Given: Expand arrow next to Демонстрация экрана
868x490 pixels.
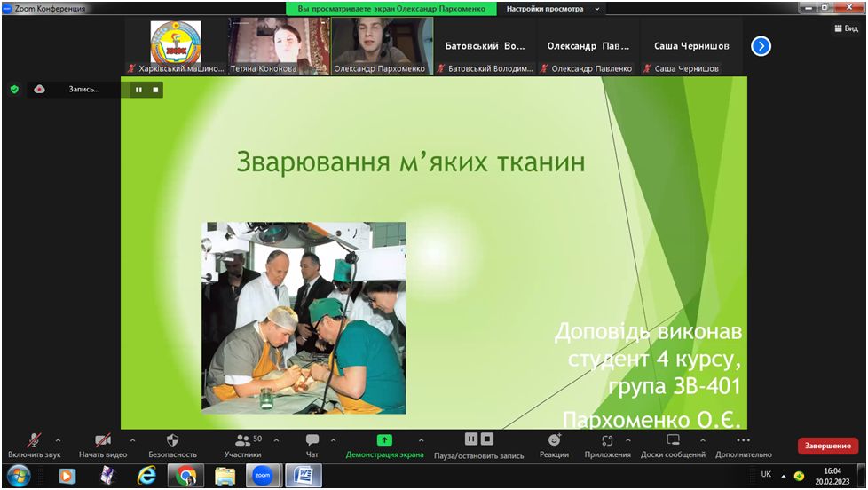Looking at the screenshot, I should [422, 440].
